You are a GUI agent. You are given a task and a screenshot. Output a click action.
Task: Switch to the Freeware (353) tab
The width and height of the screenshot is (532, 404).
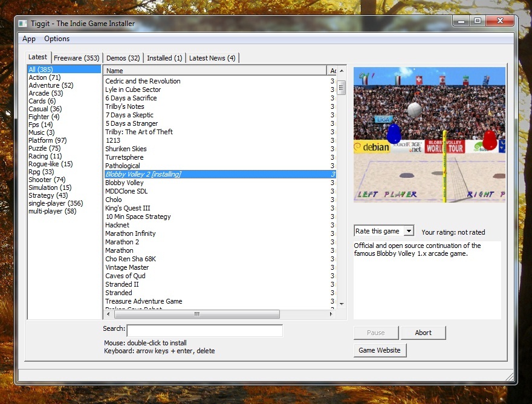click(76, 58)
